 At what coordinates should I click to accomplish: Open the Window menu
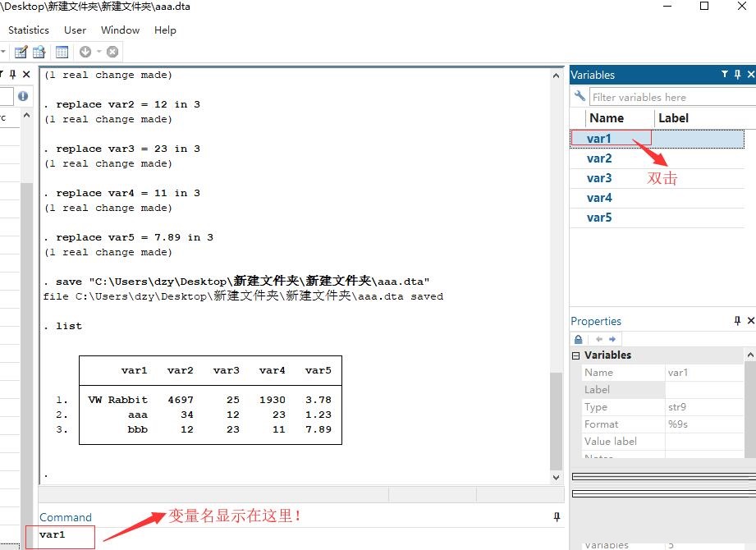click(120, 30)
